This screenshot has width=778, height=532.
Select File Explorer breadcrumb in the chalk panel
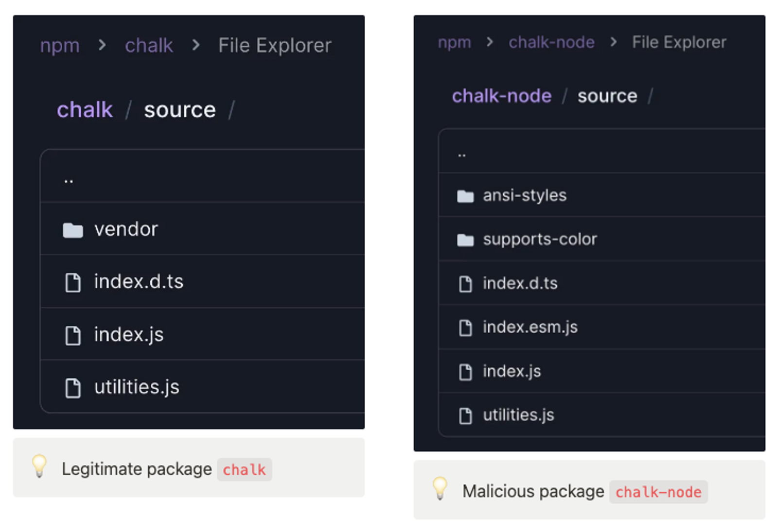pos(275,46)
